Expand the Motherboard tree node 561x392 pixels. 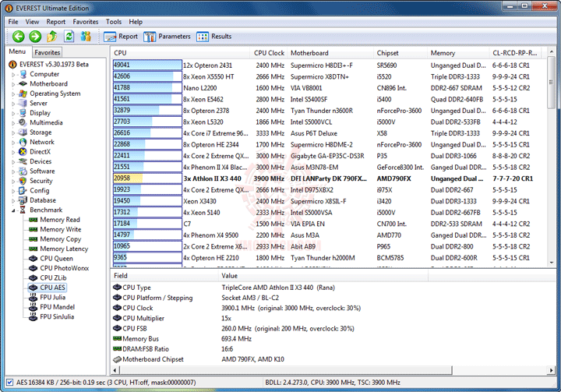(13, 84)
